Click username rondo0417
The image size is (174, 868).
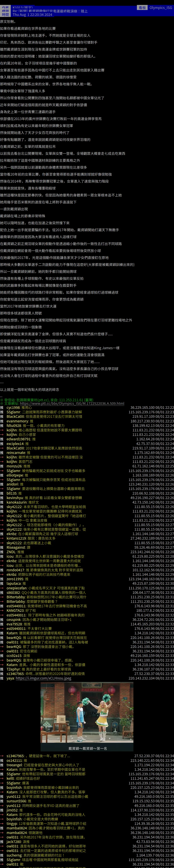click(x=16, y=570)
